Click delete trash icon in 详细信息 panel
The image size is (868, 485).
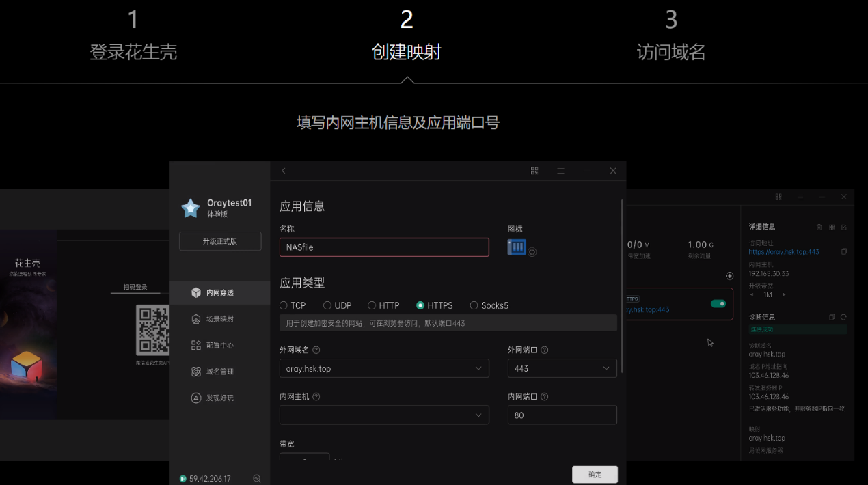click(819, 227)
